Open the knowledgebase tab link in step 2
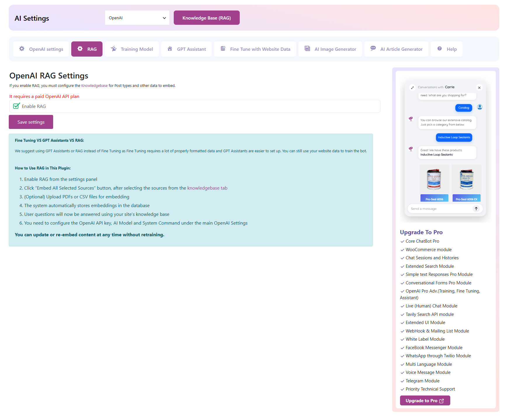The image size is (511, 420). 207,188
